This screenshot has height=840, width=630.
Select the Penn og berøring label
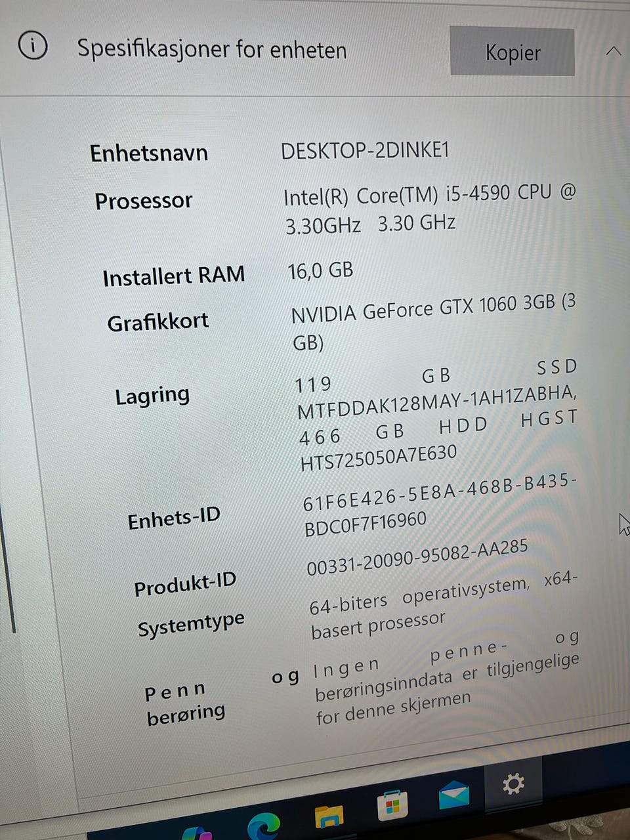[x=222, y=696]
